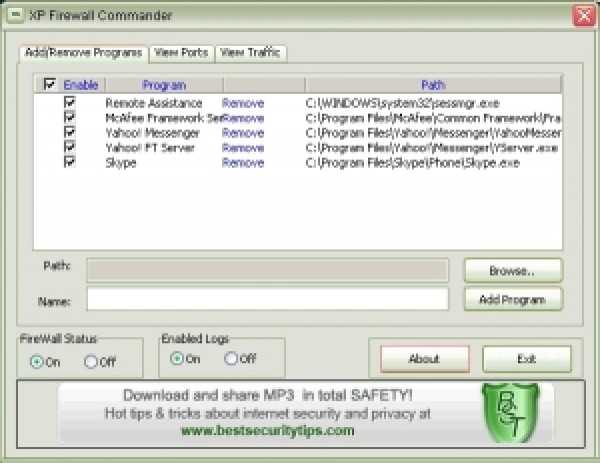
Task: Click Remove for McAfee Framework Service
Action: point(243,118)
